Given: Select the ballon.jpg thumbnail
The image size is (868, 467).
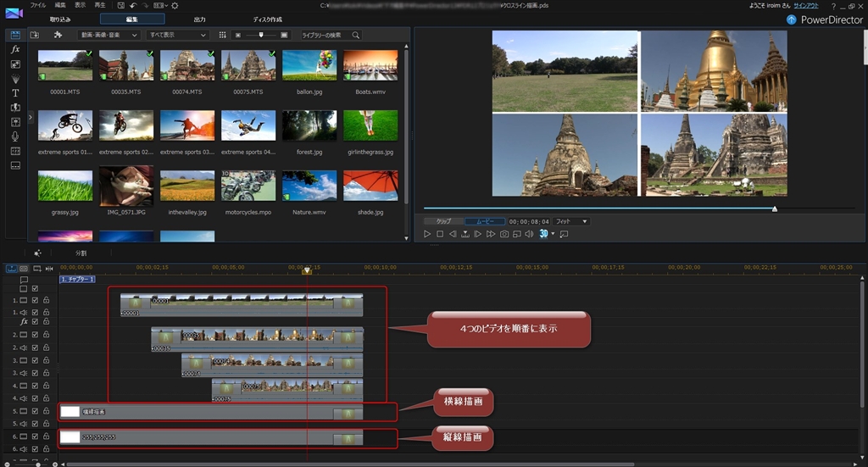Looking at the screenshot, I should point(309,65).
